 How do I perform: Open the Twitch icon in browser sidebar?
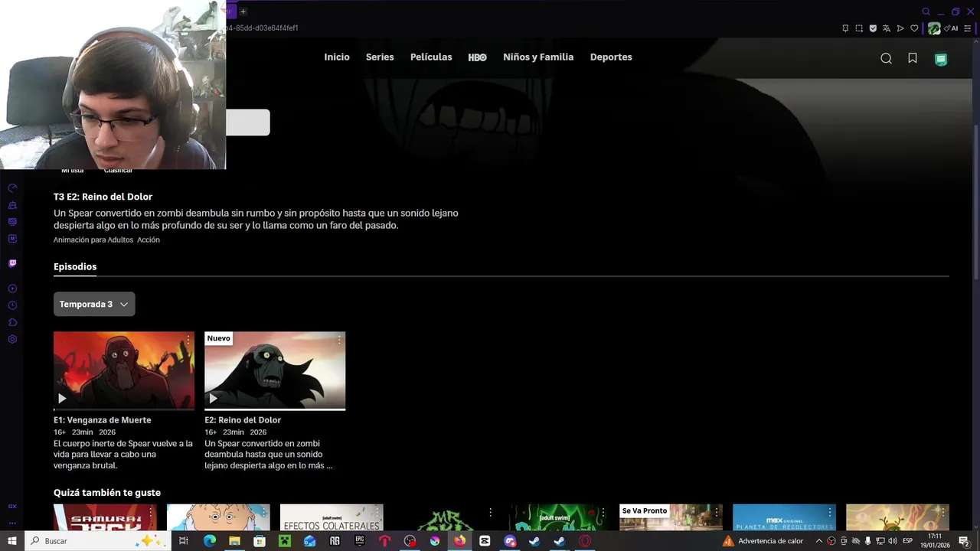pos(12,263)
